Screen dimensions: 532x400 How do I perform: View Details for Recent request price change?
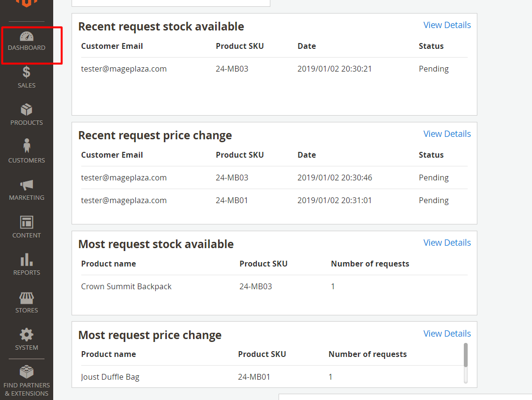[x=447, y=134]
